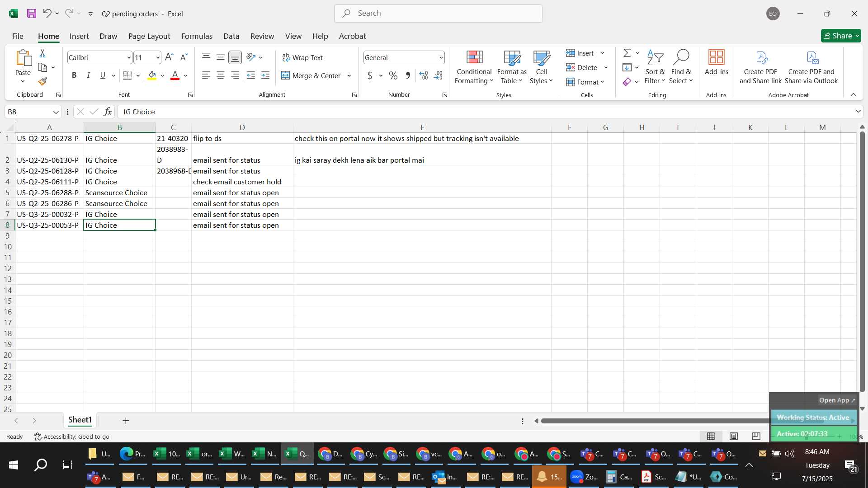Apply comma style number format
Image resolution: width=868 pixels, height=488 pixels.
(x=408, y=75)
